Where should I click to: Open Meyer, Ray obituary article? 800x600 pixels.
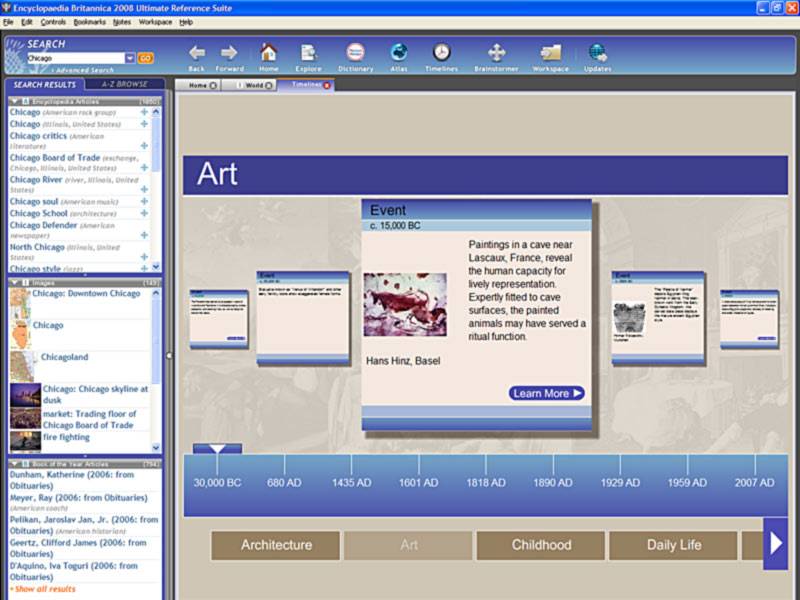click(79, 497)
